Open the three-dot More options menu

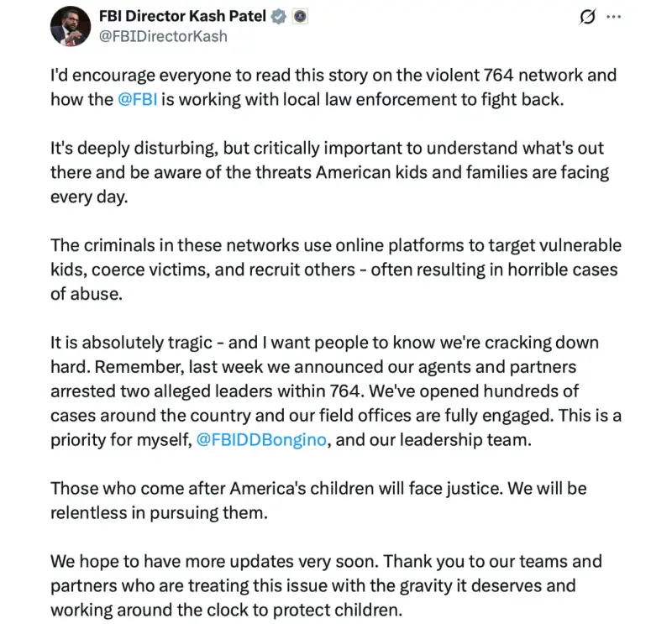point(615,17)
